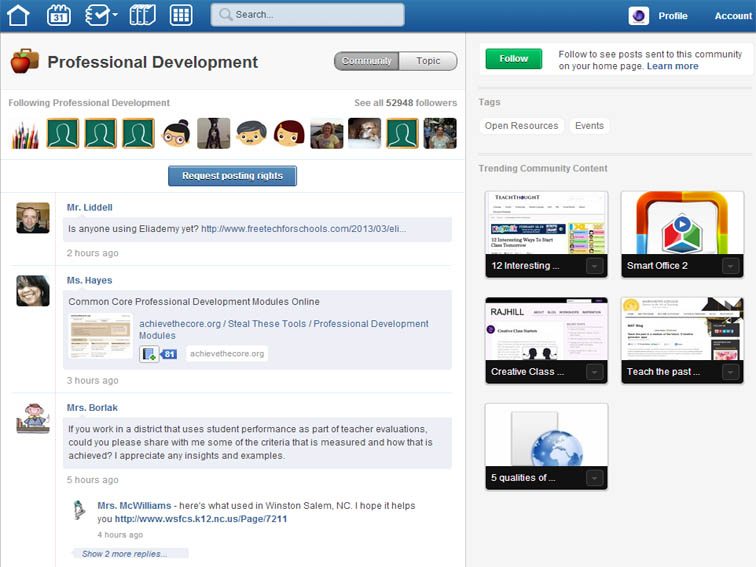Click the green Follow button
Image resolution: width=756 pixels, height=567 pixels.
513,59
